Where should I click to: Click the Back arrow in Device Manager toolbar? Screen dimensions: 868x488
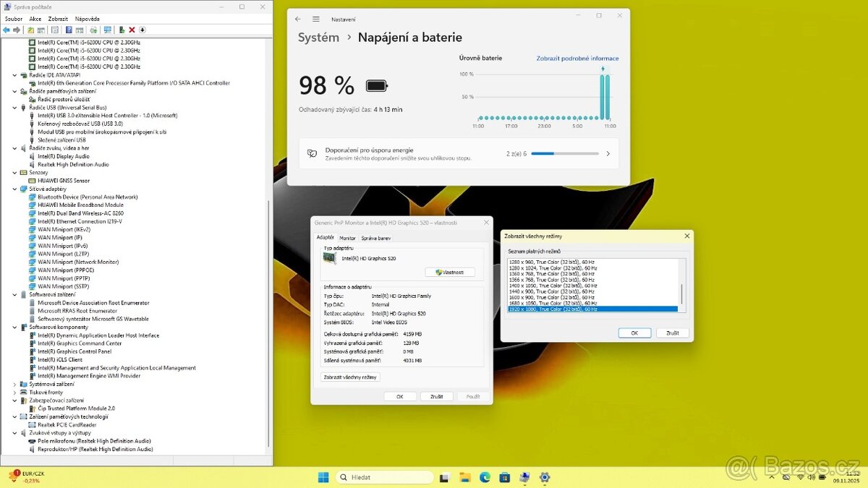7,30
